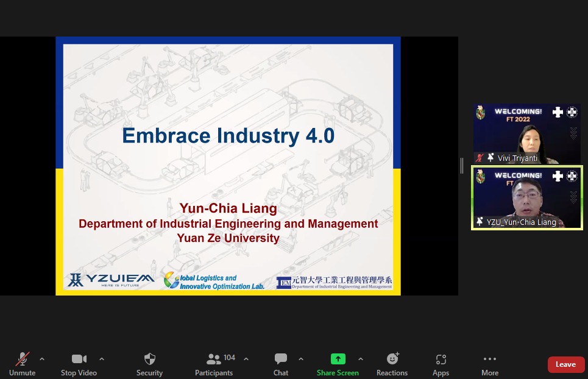Click the 'Yun-Chia Liang' presenter name on slide
This screenshot has height=379, width=588.
(x=228, y=208)
